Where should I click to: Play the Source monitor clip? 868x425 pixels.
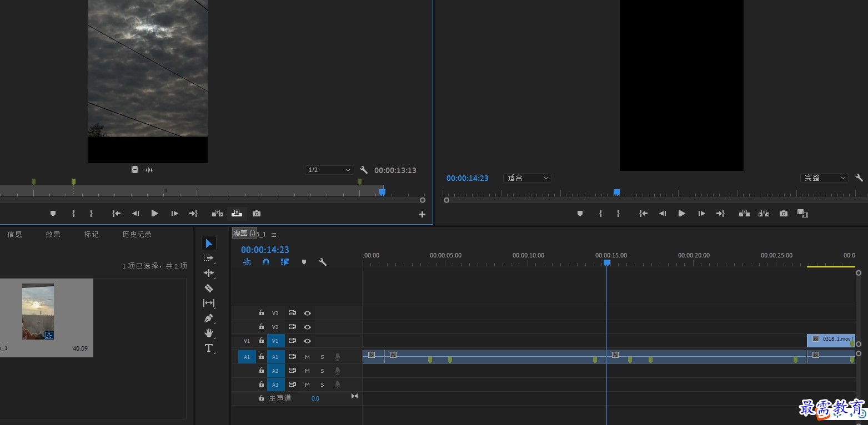pos(155,214)
